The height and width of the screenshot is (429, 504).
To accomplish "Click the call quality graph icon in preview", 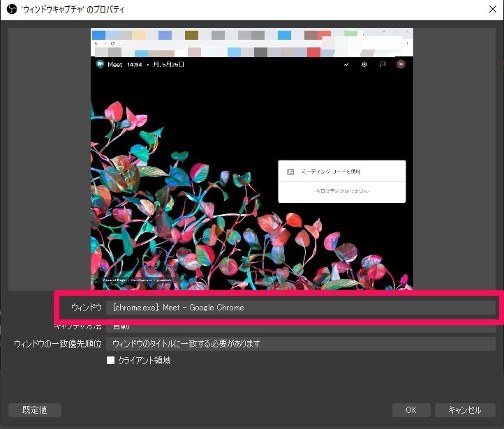I will (x=346, y=64).
